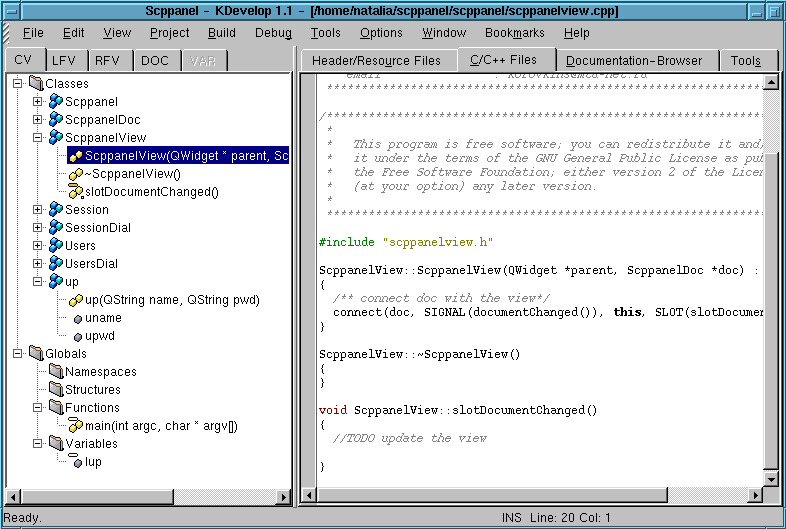This screenshot has width=786, height=529.
Task: Expand the Session class node
Action: coord(38,210)
